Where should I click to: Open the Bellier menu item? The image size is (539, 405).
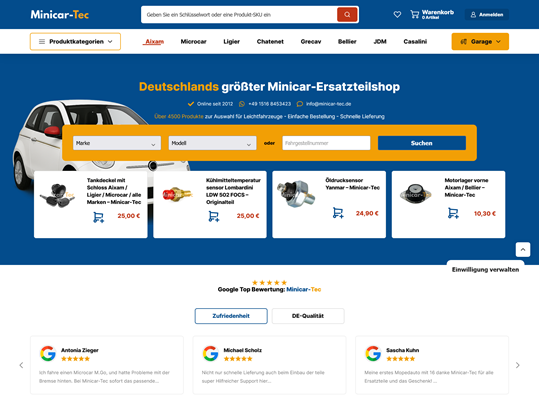click(347, 42)
